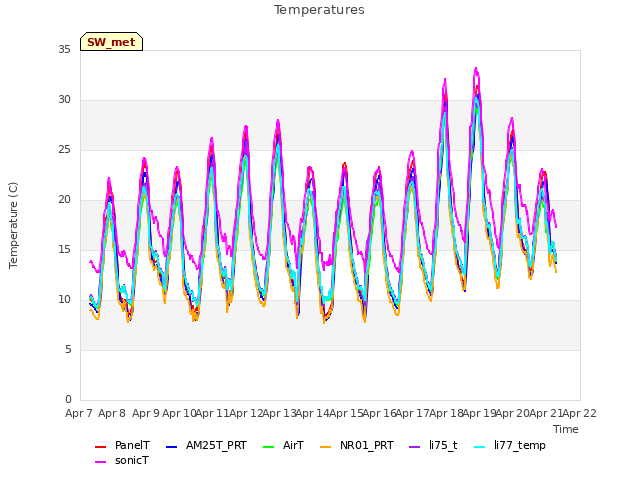Viewport: 640px width, 480px height.
Task: Click the Apr 12 x-axis tick label
Action: coord(246,413)
